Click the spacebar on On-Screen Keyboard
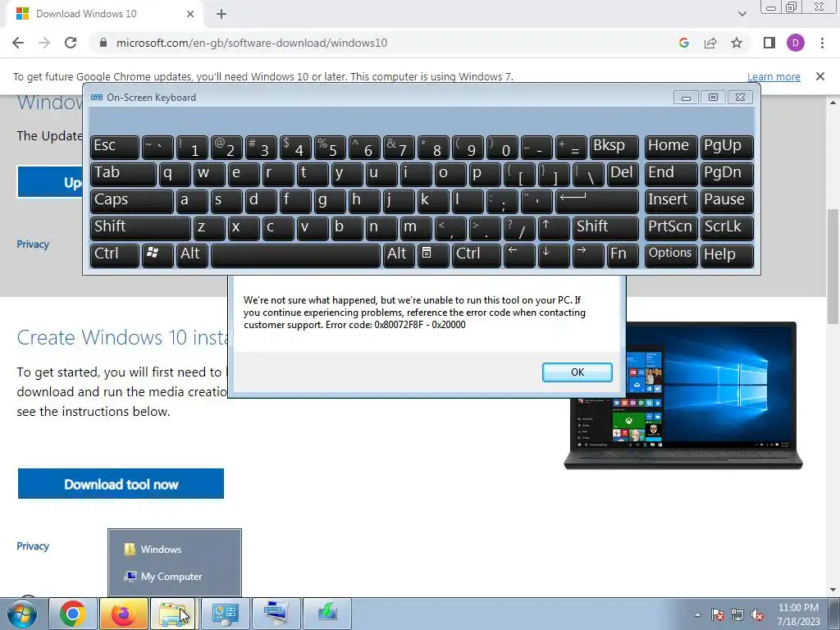840x630 pixels. tap(295, 255)
